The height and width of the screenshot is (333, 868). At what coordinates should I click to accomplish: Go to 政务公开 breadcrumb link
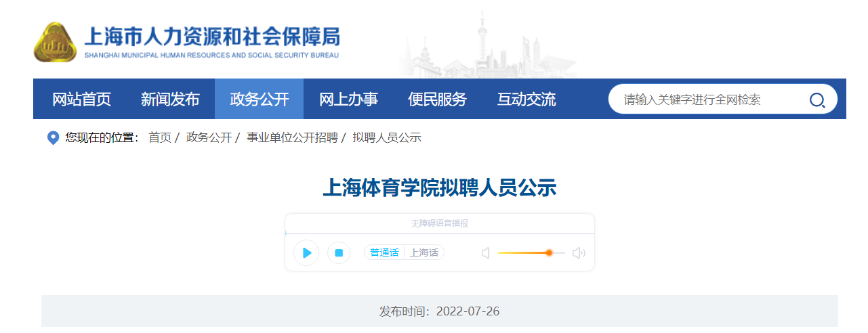coord(209,138)
